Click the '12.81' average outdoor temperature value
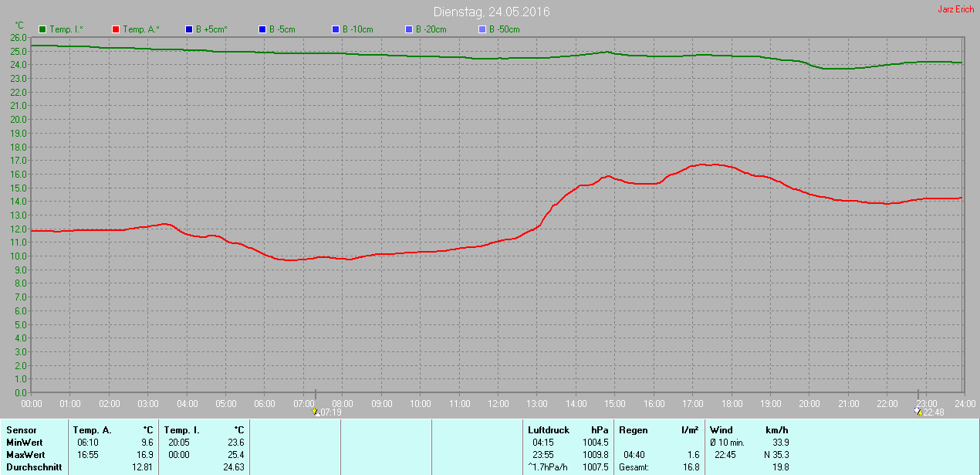Viewport: 980px width, 475px height. coord(143,467)
